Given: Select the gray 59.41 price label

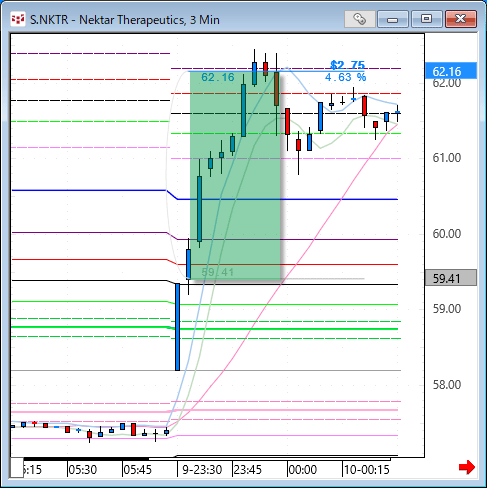Looking at the screenshot, I should pyautogui.click(x=451, y=278).
